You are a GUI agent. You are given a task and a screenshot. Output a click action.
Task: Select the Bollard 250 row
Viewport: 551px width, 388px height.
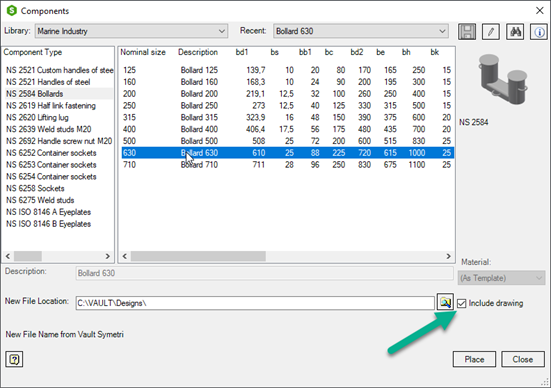pyautogui.click(x=287, y=105)
